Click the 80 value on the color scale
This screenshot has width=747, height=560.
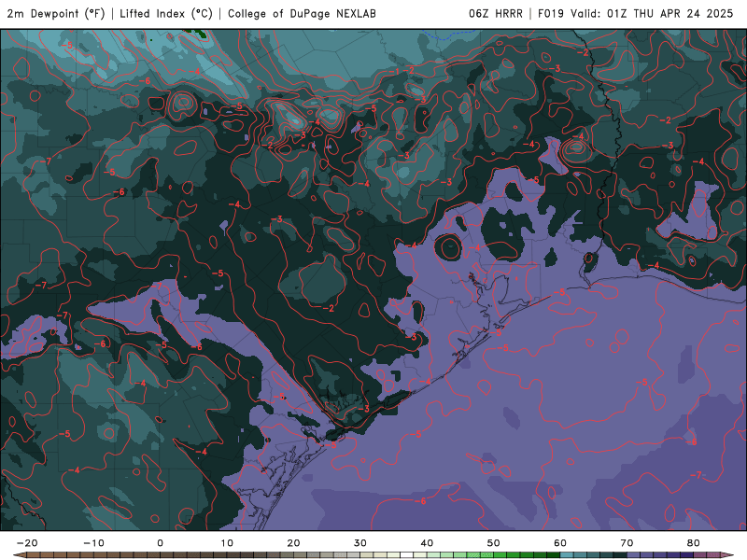tap(694, 543)
